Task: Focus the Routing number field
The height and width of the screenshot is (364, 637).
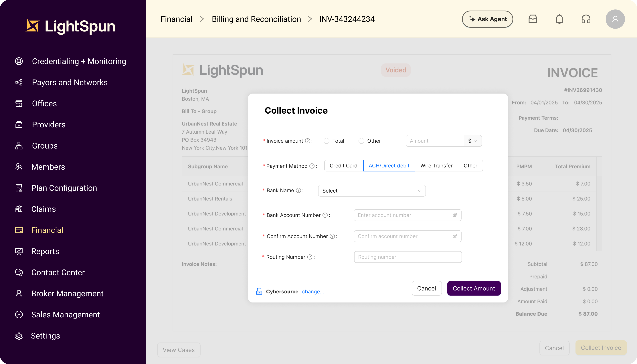Action: (x=408, y=257)
